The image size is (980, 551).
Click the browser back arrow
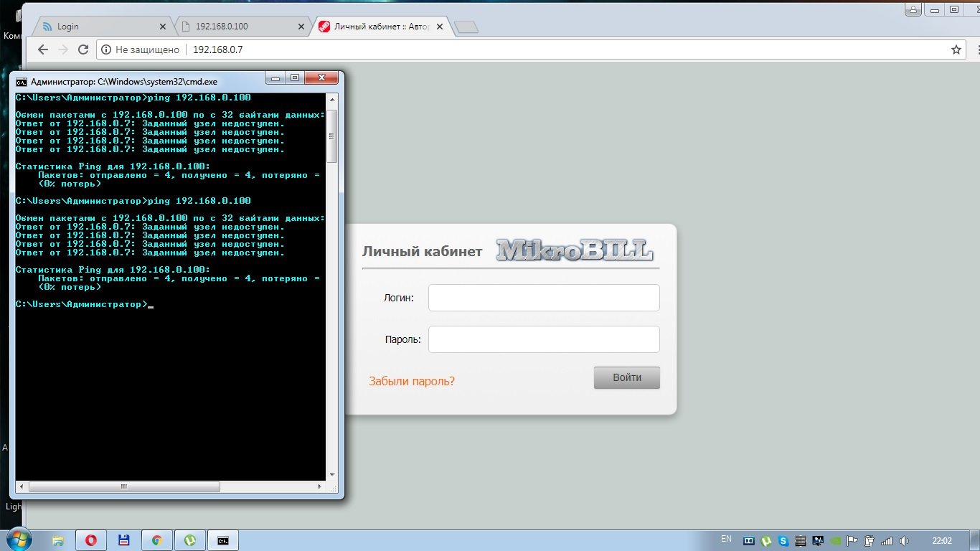point(42,50)
